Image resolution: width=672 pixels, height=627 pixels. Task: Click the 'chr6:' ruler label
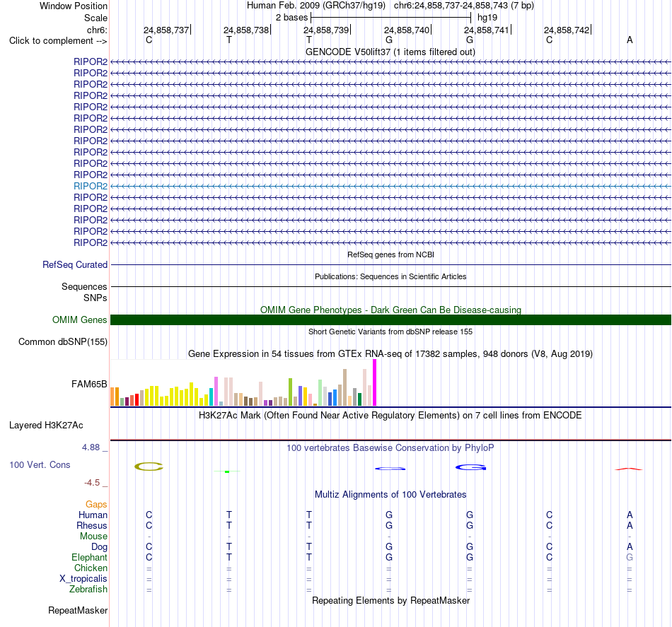(x=97, y=30)
